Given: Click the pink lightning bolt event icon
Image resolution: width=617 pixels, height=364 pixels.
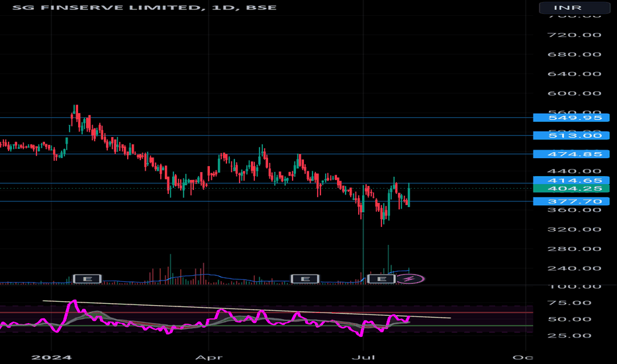Looking at the screenshot, I should [x=410, y=279].
